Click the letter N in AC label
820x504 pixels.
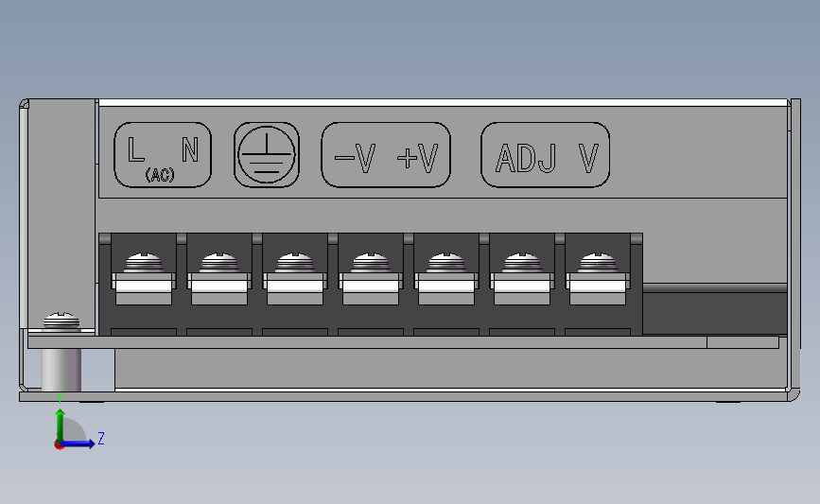point(190,150)
